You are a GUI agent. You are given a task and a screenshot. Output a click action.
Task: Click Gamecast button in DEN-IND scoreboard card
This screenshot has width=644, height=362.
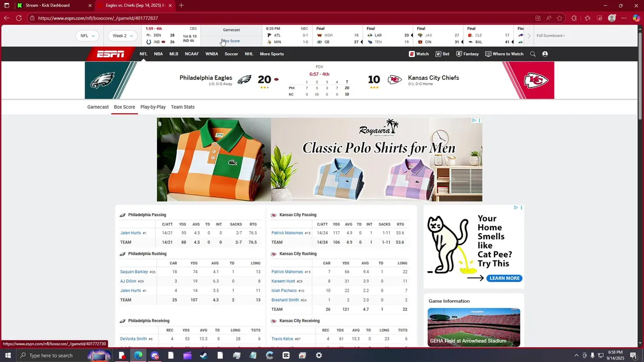tap(231, 30)
